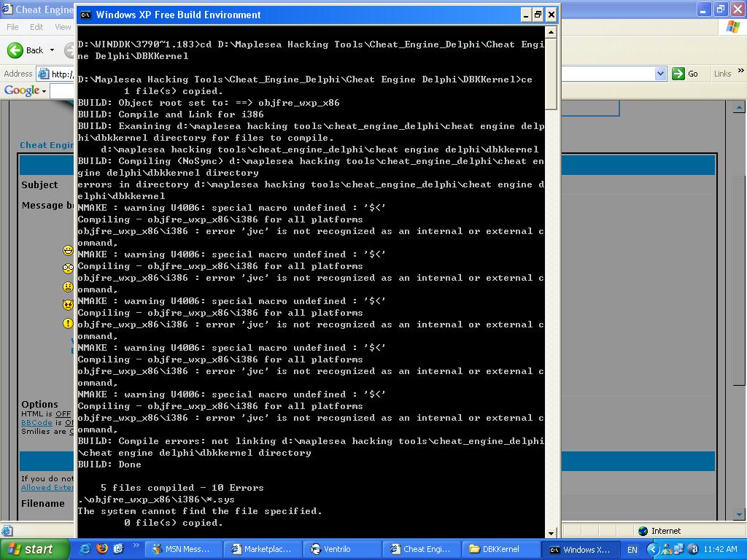Viewport: 747px width, 560px height.
Task: Open the Edit menu in Internet Explorer
Action: click(x=36, y=27)
